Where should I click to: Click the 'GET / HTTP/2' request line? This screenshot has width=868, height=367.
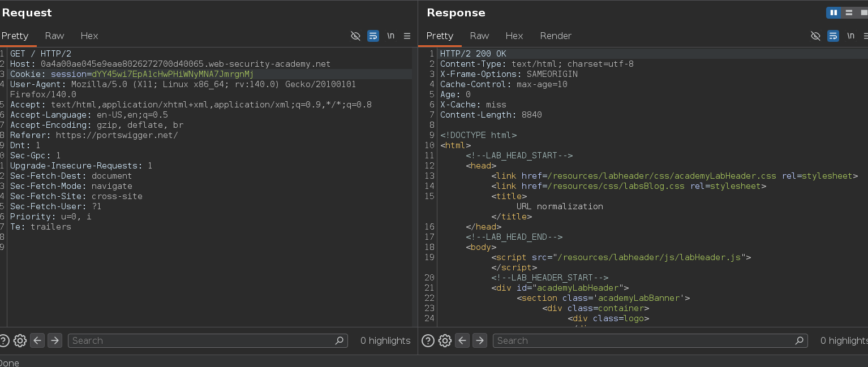[41, 54]
